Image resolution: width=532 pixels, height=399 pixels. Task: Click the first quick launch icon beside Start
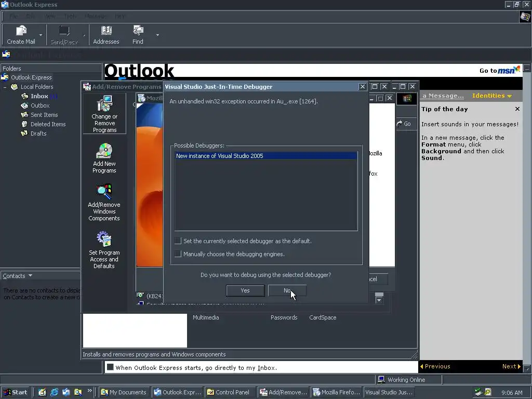[x=42, y=392]
